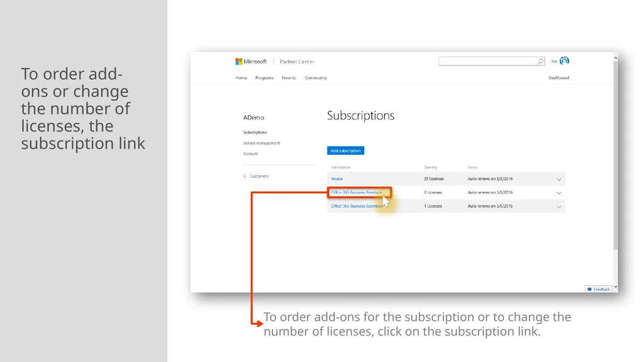Click the Add subscription button

pyautogui.click(x=345, y=150)
